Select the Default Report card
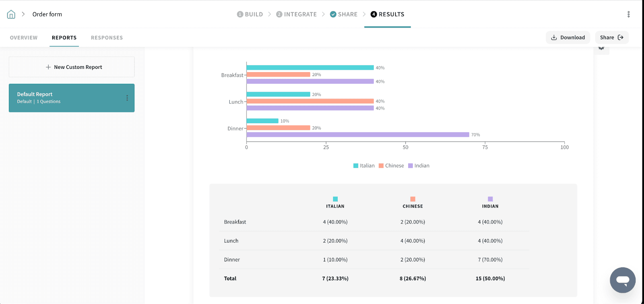Screen dimensions: 644x304 [64, 98]
